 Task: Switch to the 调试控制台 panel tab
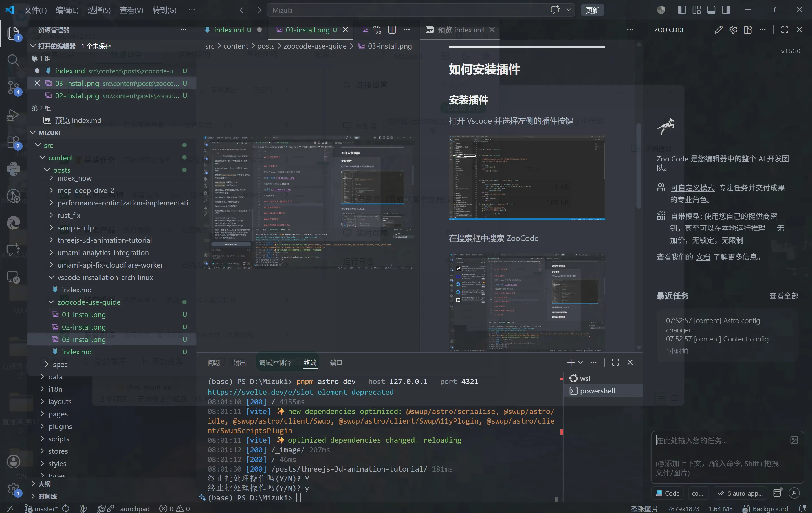[275, 363]
